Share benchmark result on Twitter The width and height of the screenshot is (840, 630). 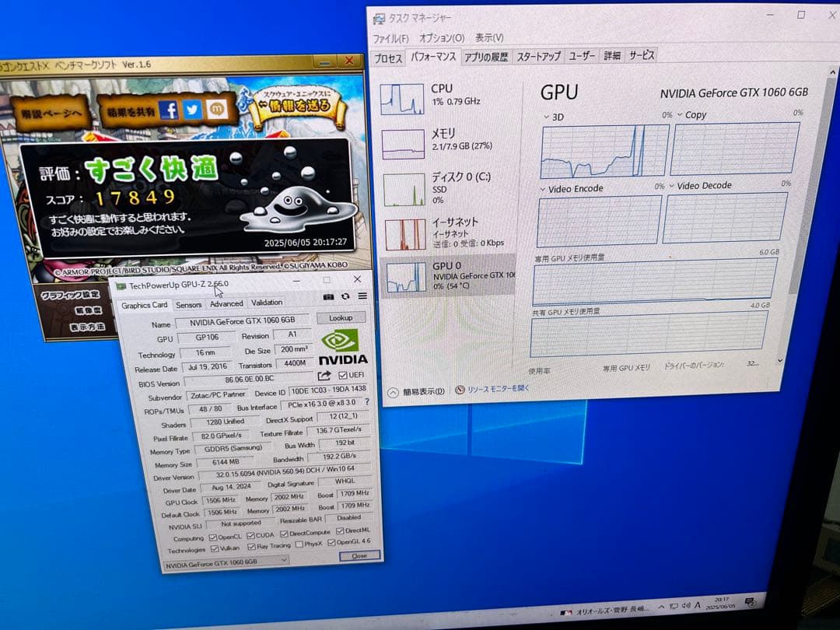pos(192,110)
